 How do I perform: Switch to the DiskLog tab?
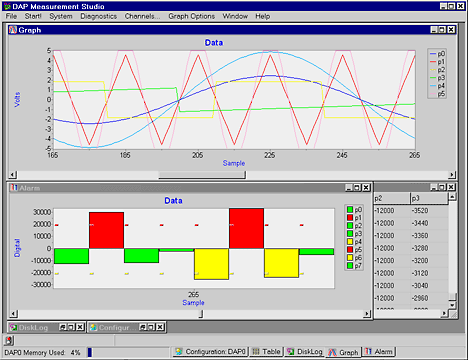pos(305,352)
